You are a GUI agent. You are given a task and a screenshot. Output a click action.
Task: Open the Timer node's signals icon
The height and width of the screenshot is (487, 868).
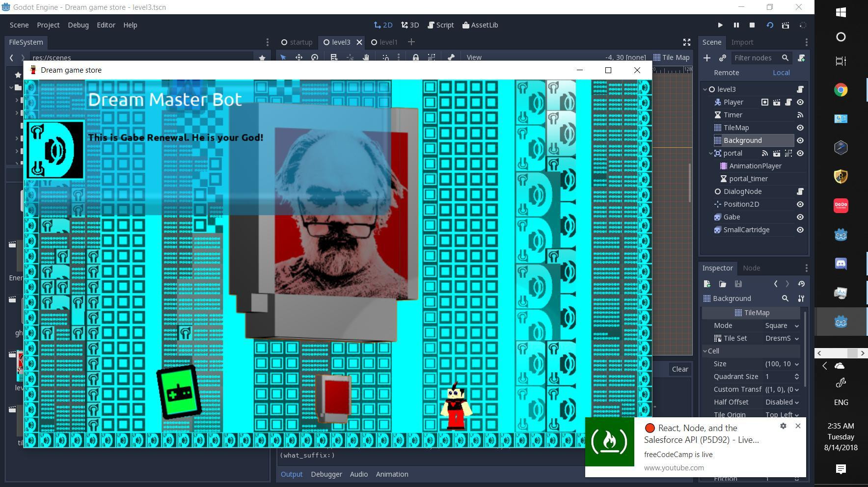[800, 115]
